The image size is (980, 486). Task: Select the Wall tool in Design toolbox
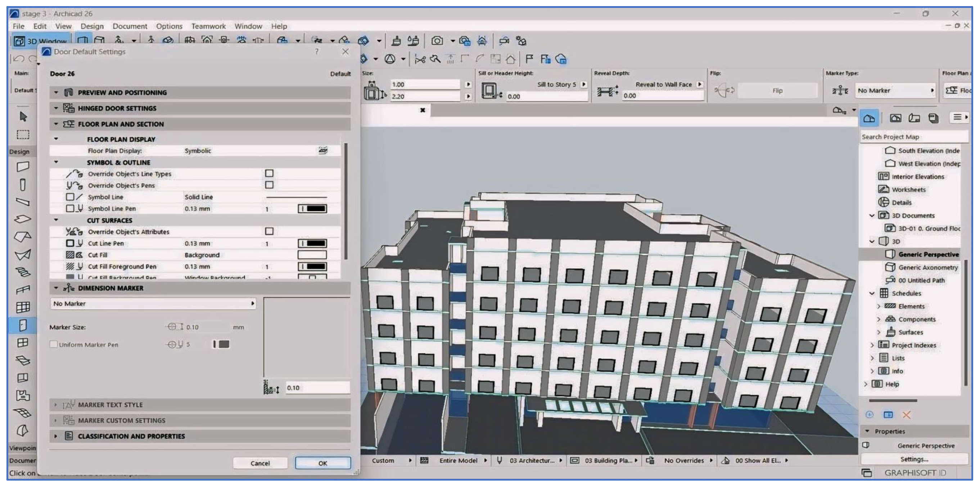[x=23, y=167]
